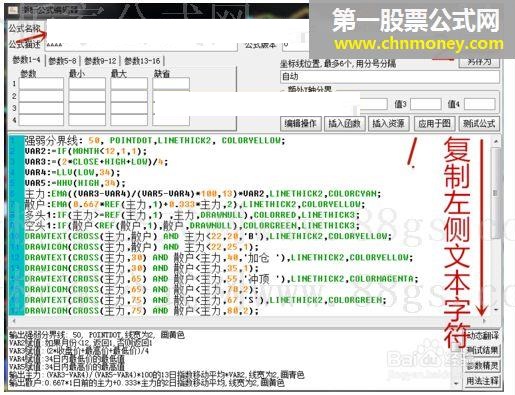Screen dimensions: 515x395
Task: Click the 坐标线位置 field containing 自动
Action: (390, 77)
